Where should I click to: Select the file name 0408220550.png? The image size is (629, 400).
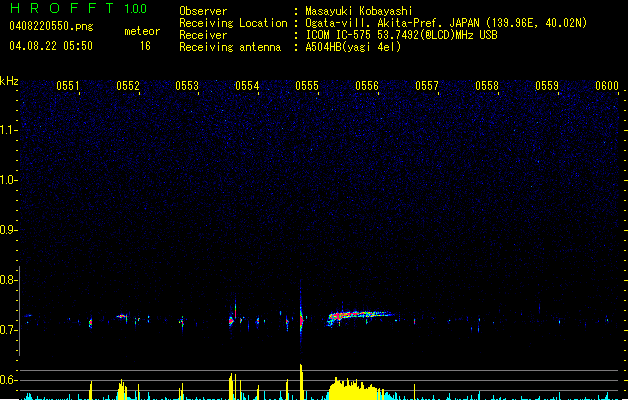[51, 26]
